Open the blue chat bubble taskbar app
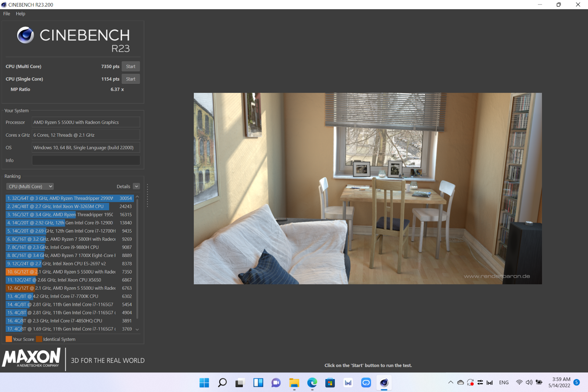 click(366, 383)
